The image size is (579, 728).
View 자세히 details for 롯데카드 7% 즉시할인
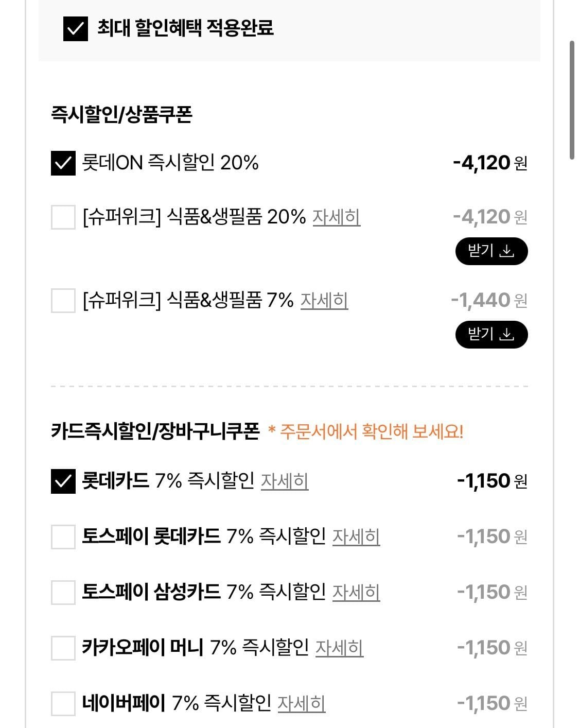pyautogui.click(x=284, y=481)
